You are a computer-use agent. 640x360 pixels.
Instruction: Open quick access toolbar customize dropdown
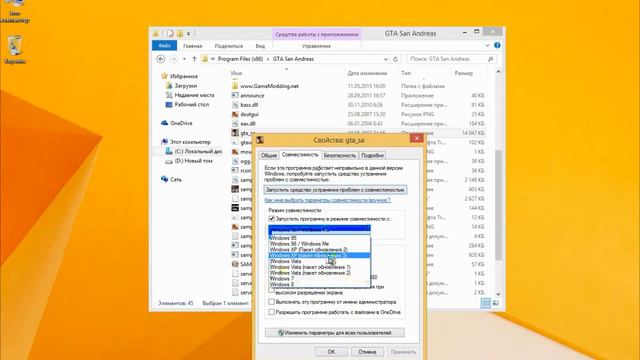click(x=188, y=33)
